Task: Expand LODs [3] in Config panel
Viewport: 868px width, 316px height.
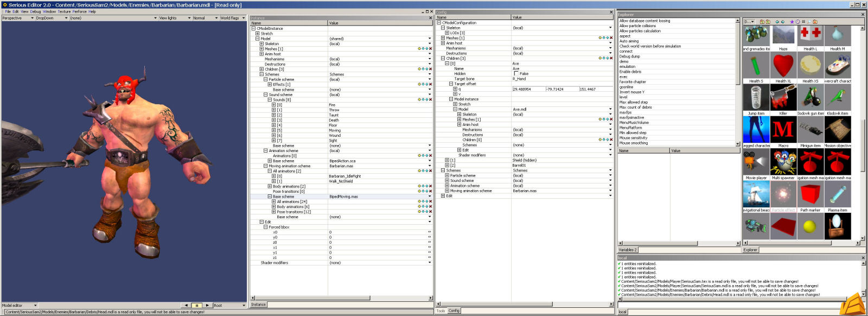Action: click(447, 33)
